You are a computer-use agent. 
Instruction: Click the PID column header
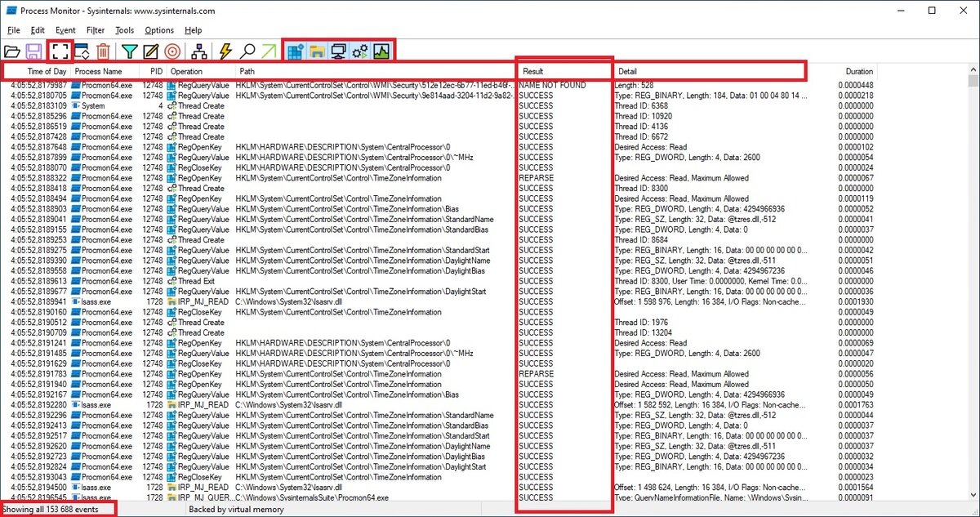coord(153,72)
